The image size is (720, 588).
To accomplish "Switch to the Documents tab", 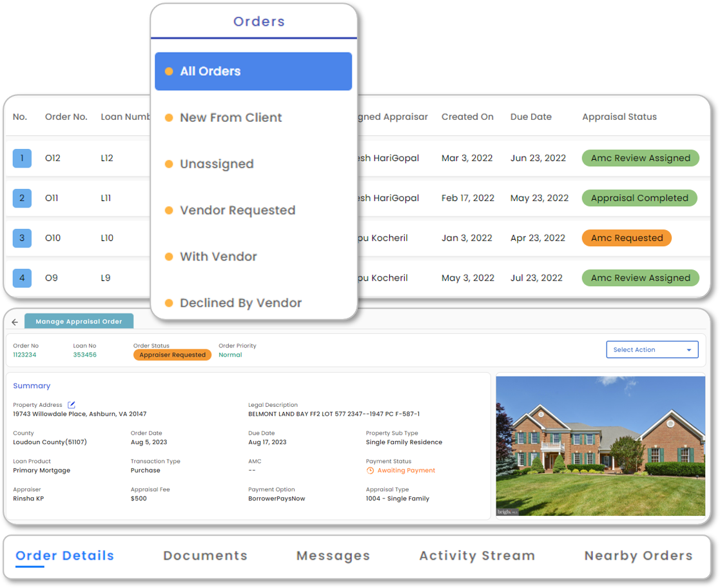I will point(205,555).
